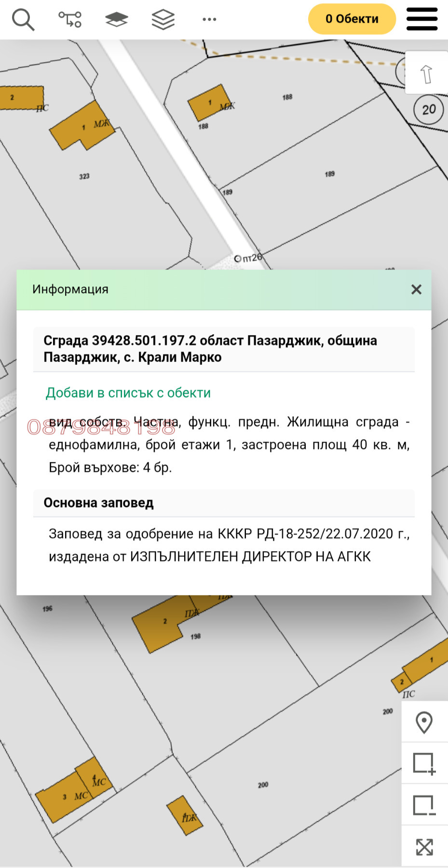Open the outlined layers stack icon
This screenshot has height=868, width=448.
tap(163, 20)
